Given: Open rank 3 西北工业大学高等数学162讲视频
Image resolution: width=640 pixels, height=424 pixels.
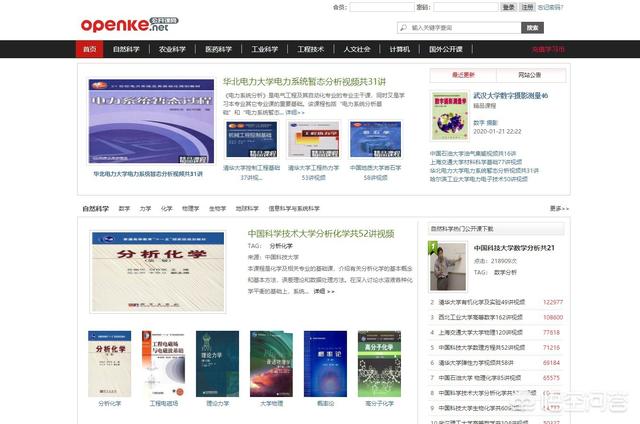Looking at the screenshot, I should (480, 317).
